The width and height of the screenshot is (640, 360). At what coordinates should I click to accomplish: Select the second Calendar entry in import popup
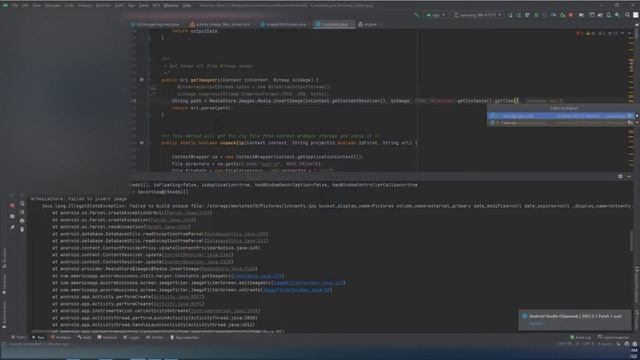point(560,122)
